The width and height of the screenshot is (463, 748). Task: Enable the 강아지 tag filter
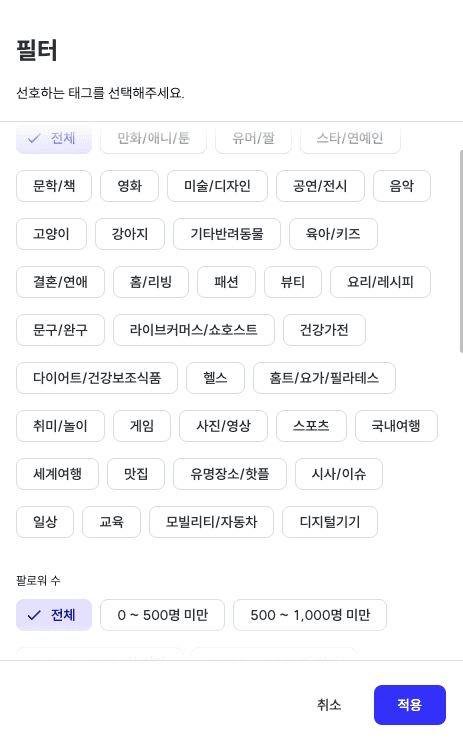point(130,234)
